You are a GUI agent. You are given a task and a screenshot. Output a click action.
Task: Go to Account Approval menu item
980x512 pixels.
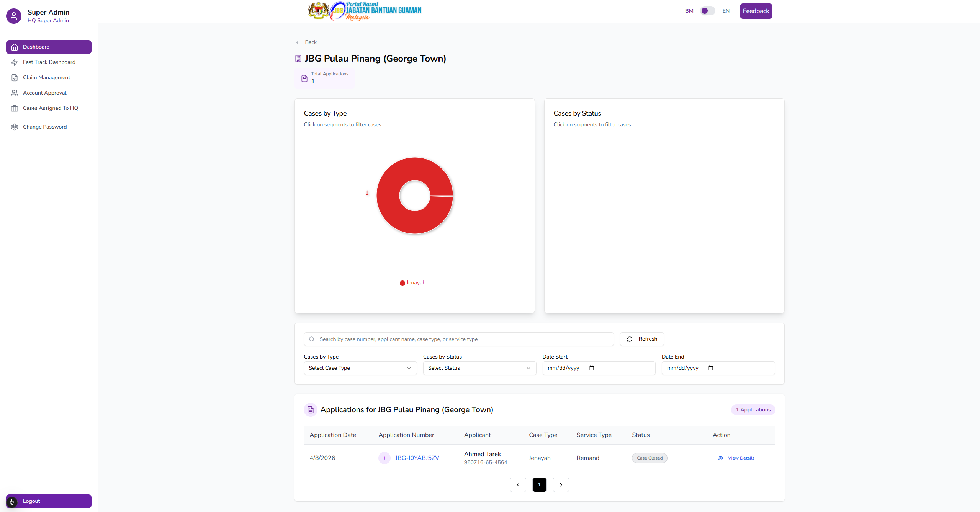[44, 93]
